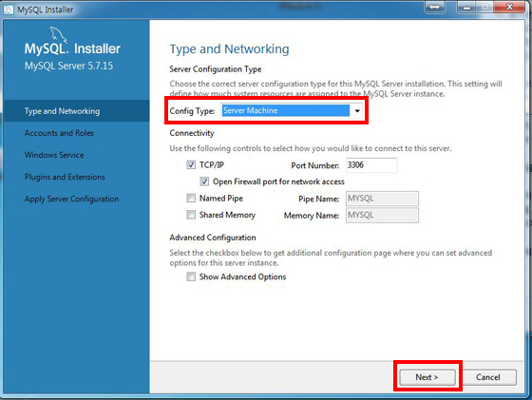Click the MySQL dolphin logo
The height and width of the screenshot is (400, 532).
point(59,34)
